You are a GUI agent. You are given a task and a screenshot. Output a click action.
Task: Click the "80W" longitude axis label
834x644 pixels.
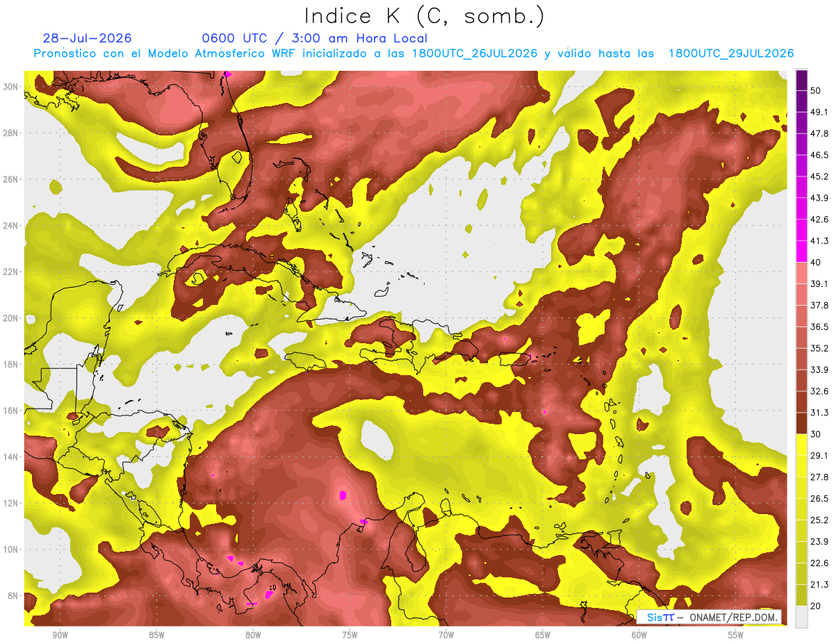coord(253,635)
